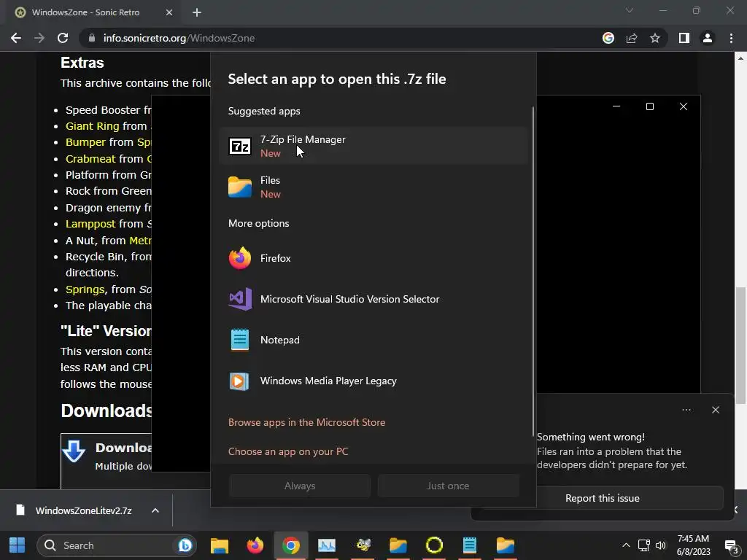747x560 pixels.
Task: Go back in Chrome browser
Action: tap(16, 38)
